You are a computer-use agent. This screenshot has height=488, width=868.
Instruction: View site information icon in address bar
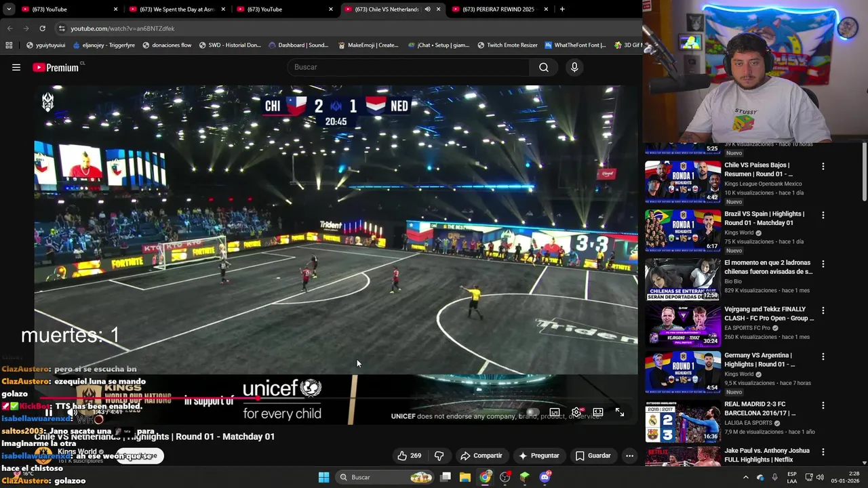pos(62,28)
